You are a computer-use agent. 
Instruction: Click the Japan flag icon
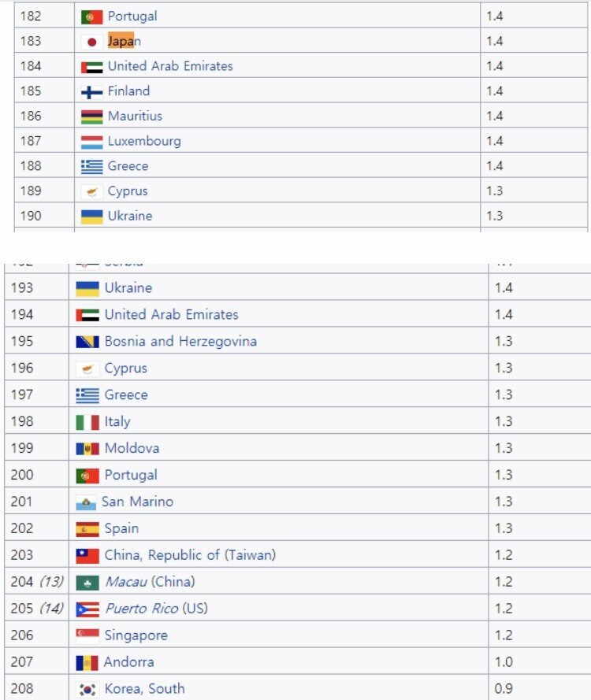pyautogui.click(x=91, y=42)
